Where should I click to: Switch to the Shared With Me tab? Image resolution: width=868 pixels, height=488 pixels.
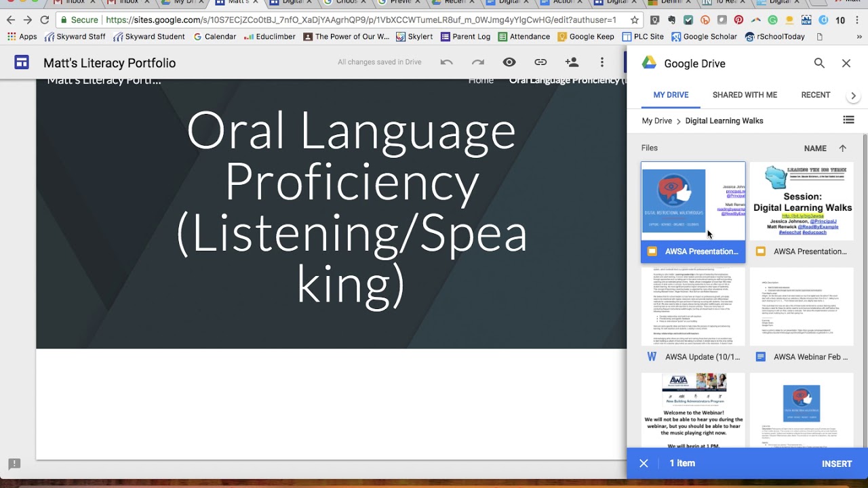[x=745, y=95]
